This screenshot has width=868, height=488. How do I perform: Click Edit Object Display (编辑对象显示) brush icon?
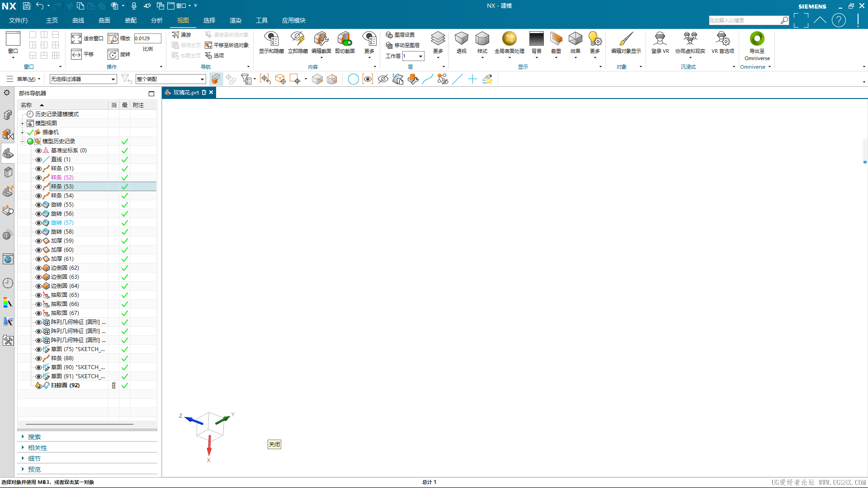pos(626,39)
